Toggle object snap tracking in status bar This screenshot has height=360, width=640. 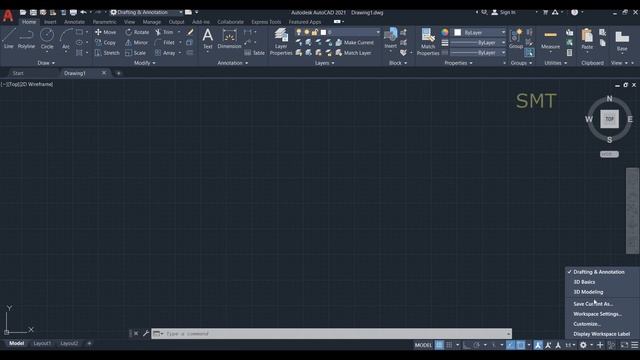[x=511, y=345]
